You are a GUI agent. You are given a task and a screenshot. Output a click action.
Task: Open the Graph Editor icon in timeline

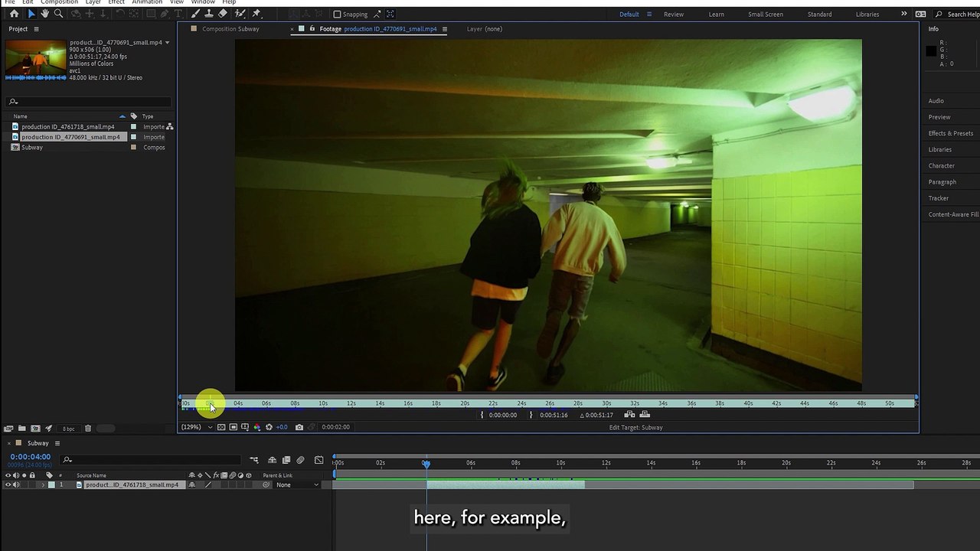coord(319,460)
